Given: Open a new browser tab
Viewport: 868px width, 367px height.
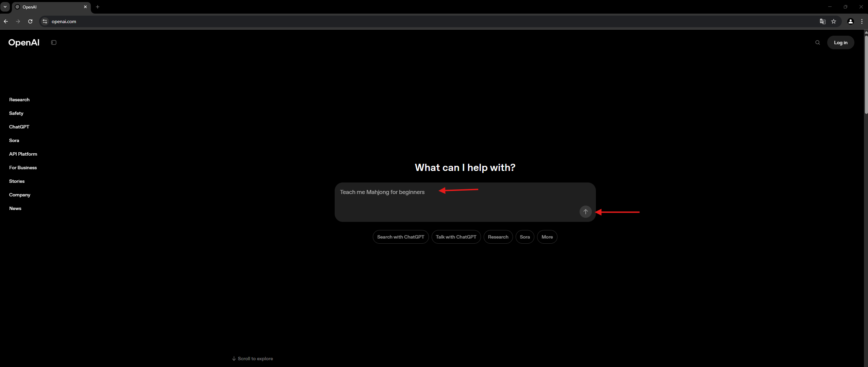Looking at the screenshot, I should 98,7.
